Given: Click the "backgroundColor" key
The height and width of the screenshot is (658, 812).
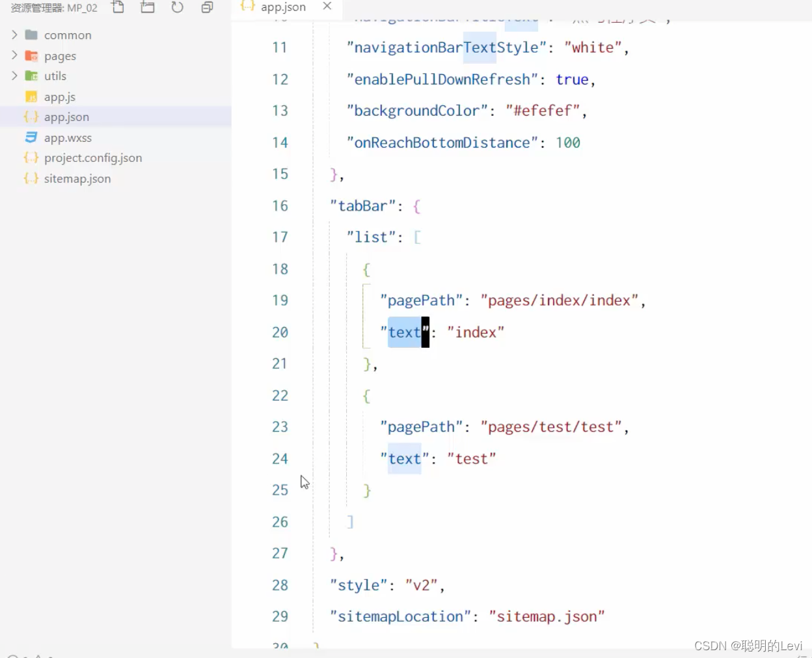Looking at the screenshot, I should tap(417, 111).
